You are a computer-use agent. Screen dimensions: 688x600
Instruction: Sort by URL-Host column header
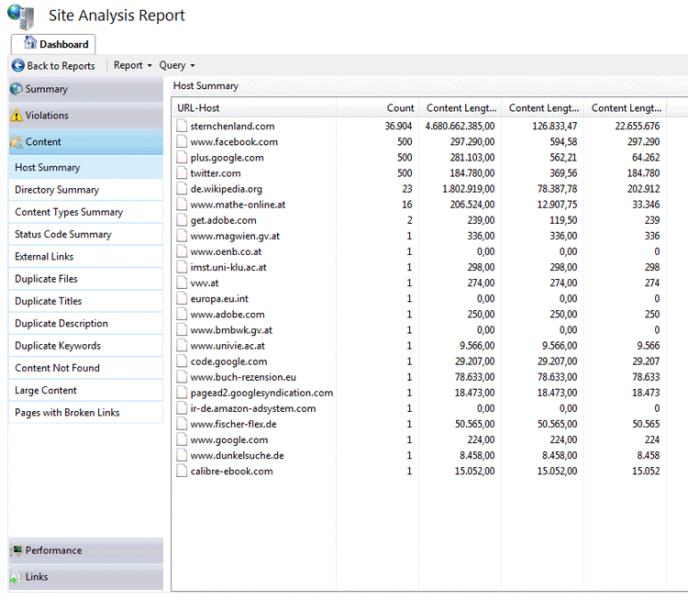coord(254,108)
